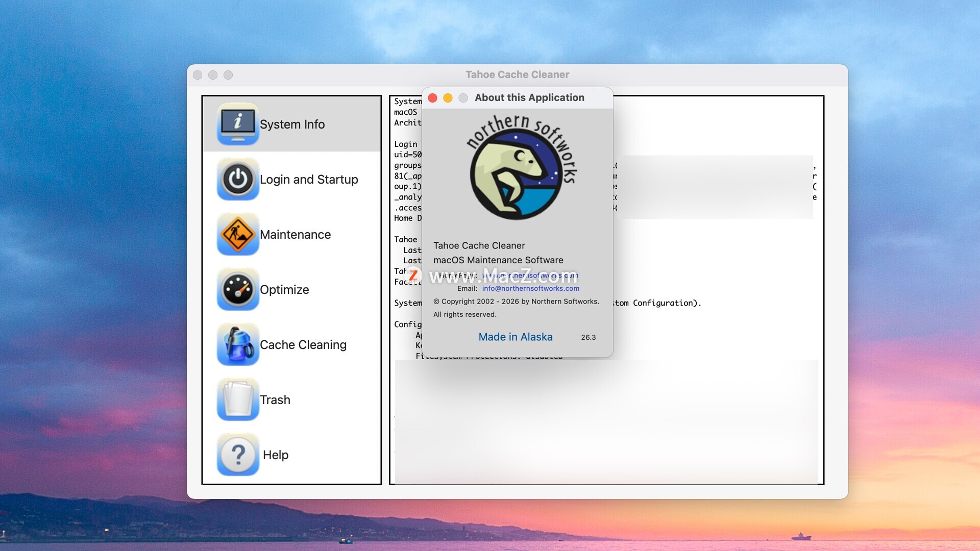The image size is (980, 551).
Task: Switch to Login and Startup section
Action: pos(309,180)
